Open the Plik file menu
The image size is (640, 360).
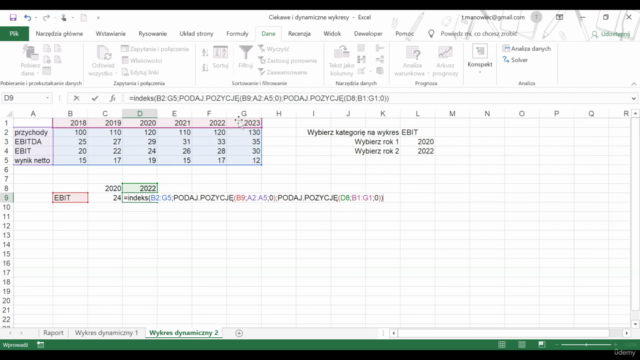(14, 34)
